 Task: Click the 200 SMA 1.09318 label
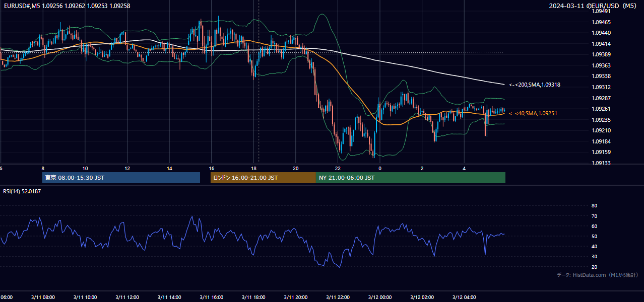[535, 85]
